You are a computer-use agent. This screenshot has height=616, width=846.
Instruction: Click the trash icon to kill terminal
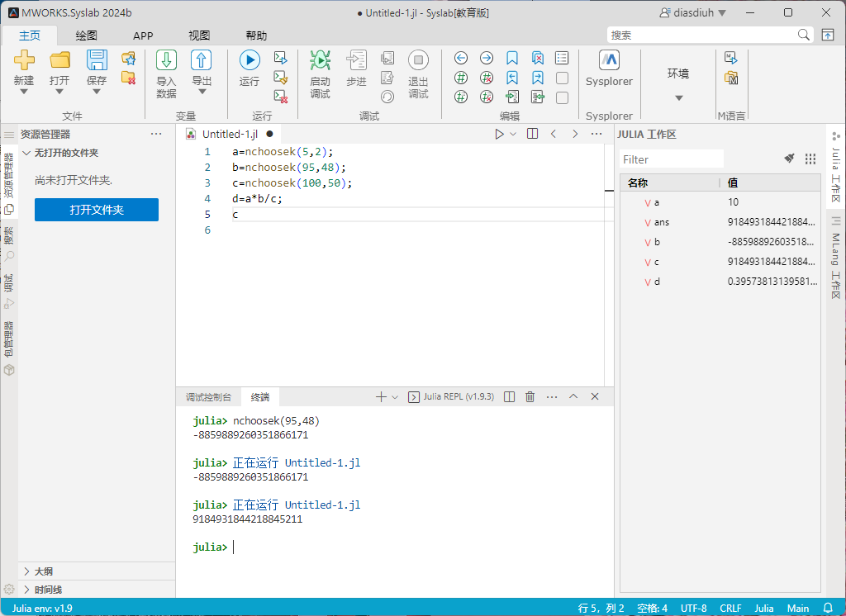coord(530,396)
